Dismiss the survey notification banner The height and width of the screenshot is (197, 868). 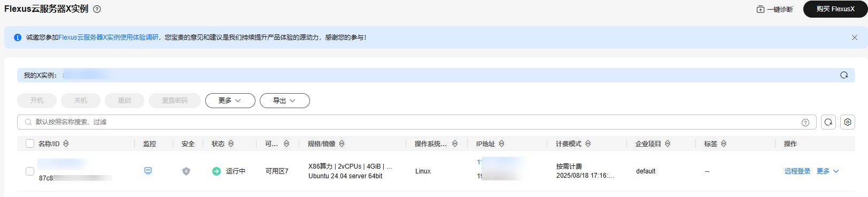855,37
